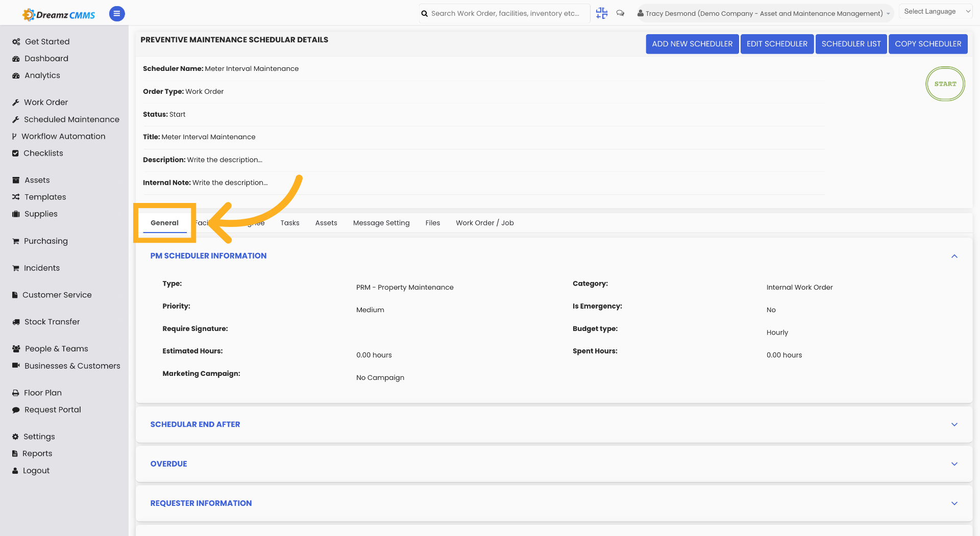
Task: Click the Settings gear icon
Action: pos(15,437)
